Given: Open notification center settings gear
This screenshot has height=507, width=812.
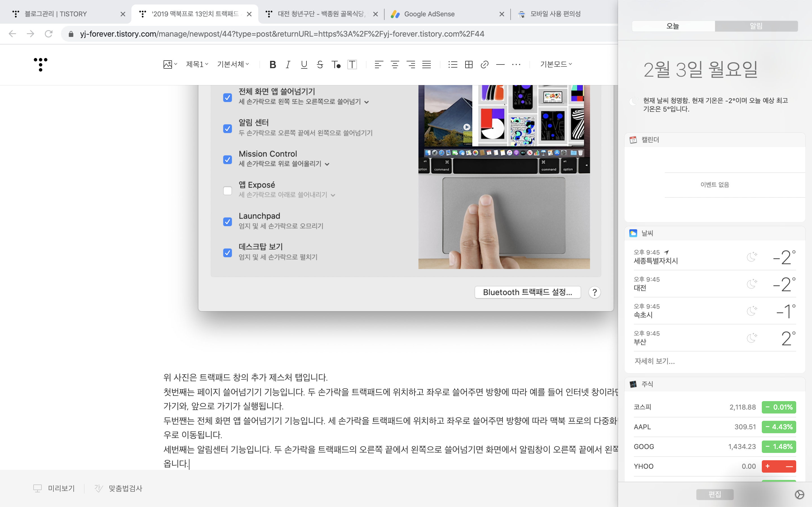Looking at the screenshot, I should [799, 494].
